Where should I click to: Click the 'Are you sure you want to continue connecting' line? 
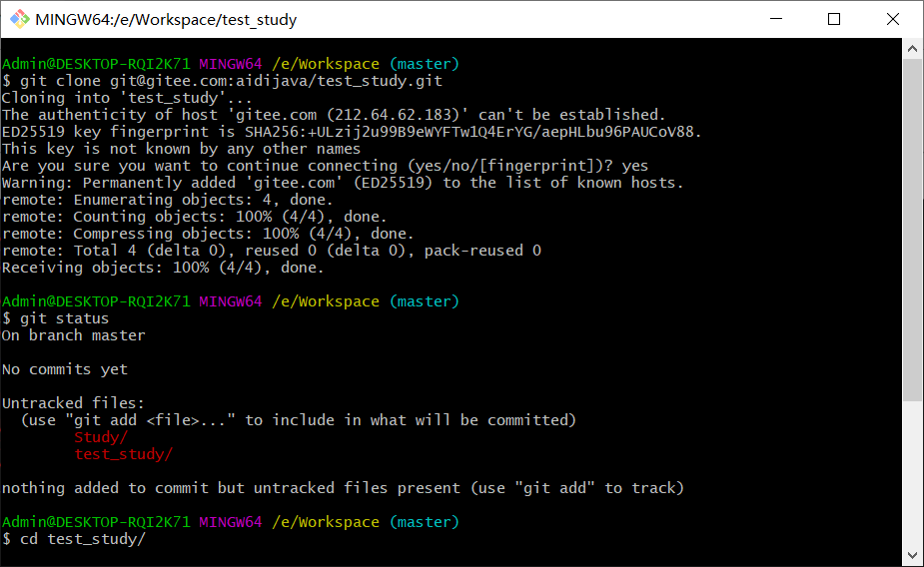[x=325, y=166]
